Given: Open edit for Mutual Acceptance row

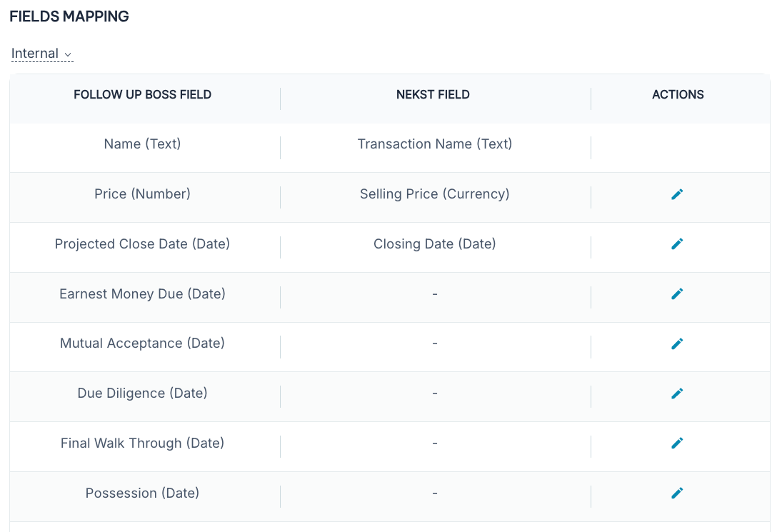Looking at the screenshot, I should pos(677,343).
